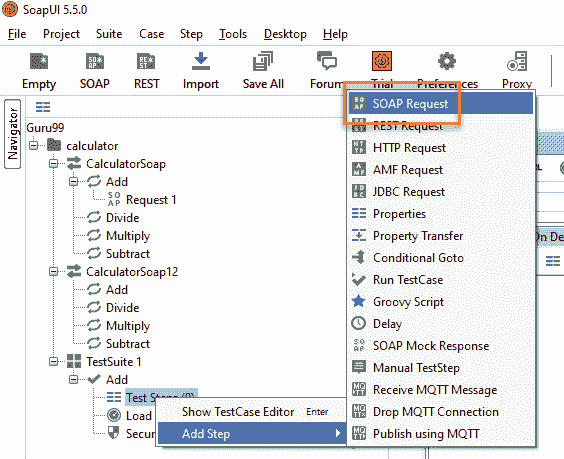This screenshot has height=459, width=564.
Task: Open the Tools menu
Action: tap(233, 34)
